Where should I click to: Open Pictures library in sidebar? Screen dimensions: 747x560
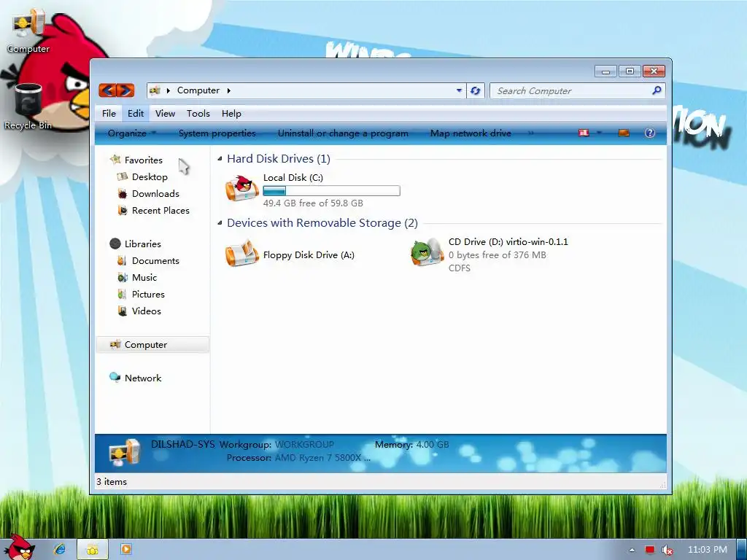[x=148, y=295]
